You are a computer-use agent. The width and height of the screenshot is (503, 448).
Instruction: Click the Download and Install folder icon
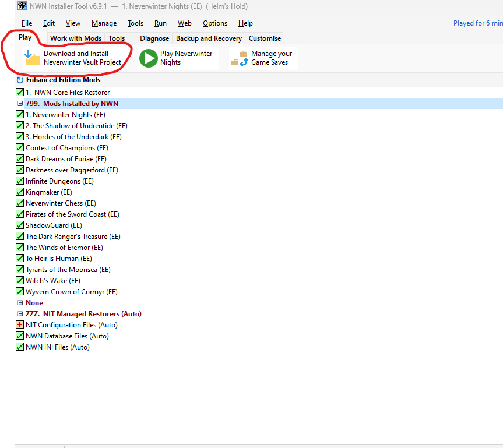(32, 58)
